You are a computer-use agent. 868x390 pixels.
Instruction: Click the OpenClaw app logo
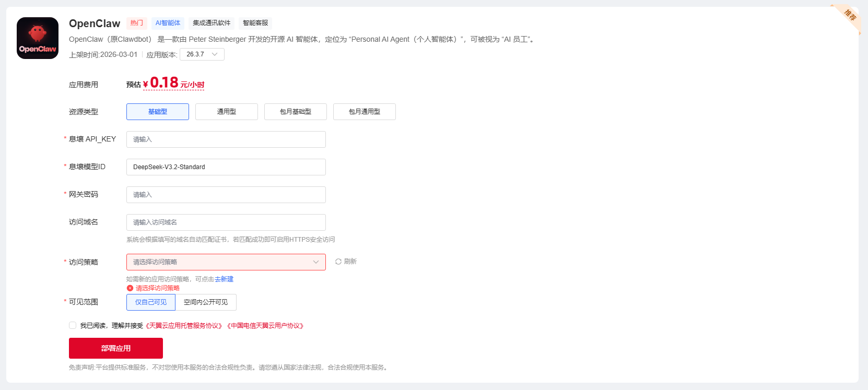(38, 38)
